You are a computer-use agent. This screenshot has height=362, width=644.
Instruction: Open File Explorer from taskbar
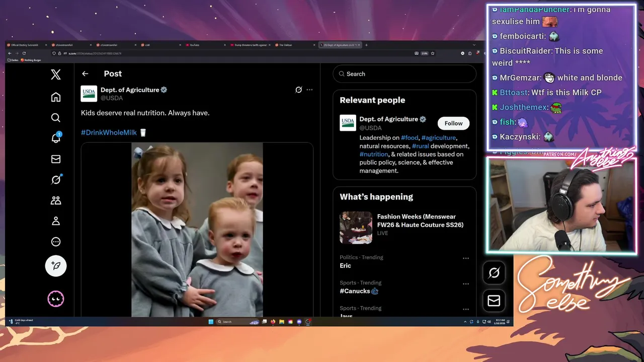(x=282, y=322)
